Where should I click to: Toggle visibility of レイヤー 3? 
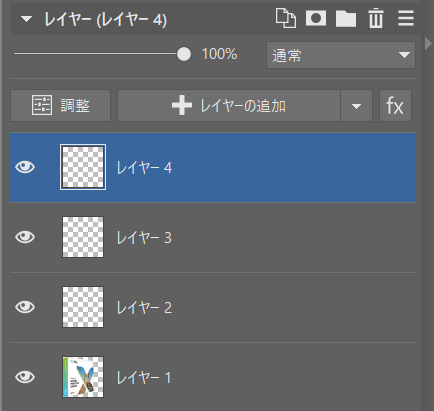(x=25, y=237)
